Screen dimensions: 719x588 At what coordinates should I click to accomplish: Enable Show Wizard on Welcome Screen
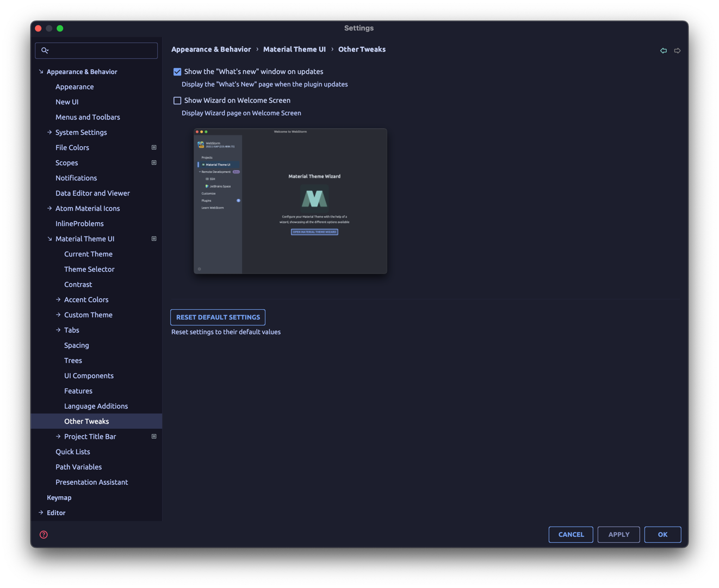[x=177, y=100]
